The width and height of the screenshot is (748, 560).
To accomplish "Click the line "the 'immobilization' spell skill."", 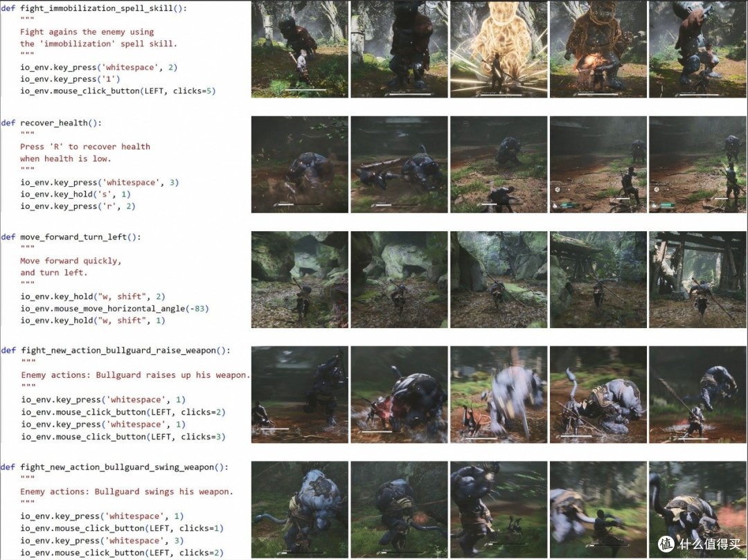I will [98, 44].
